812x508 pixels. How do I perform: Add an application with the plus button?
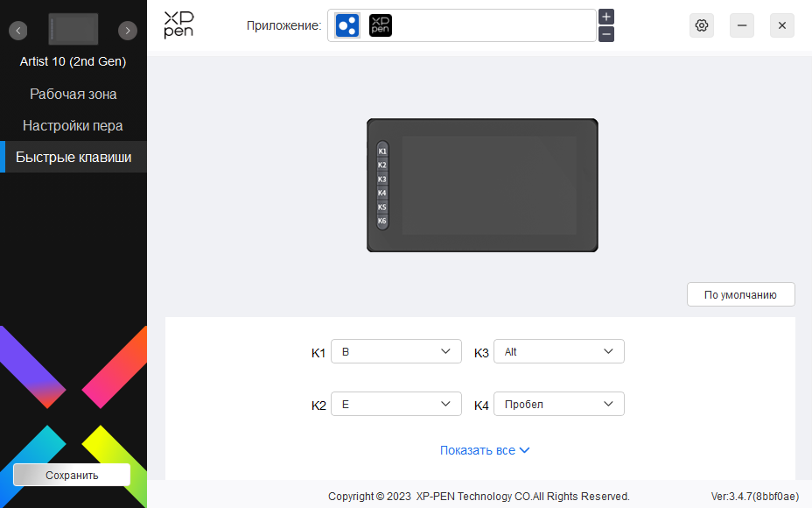(x=606, y=17)
